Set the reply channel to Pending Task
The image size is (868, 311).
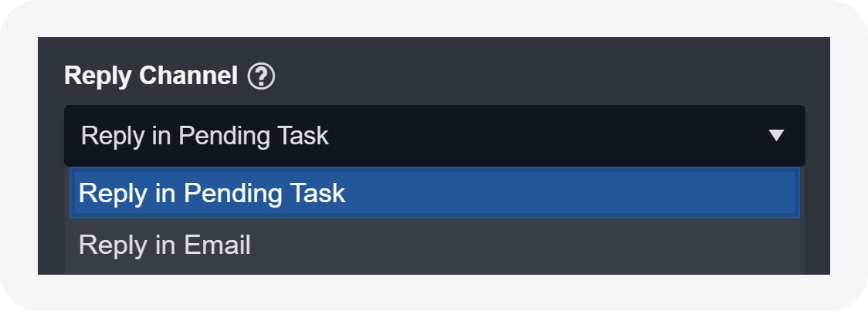pos(212,193)
